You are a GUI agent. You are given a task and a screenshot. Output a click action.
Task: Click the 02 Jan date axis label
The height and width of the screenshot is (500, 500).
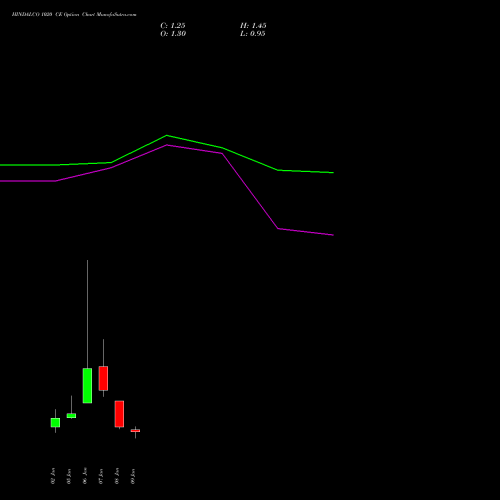(53, 476)
